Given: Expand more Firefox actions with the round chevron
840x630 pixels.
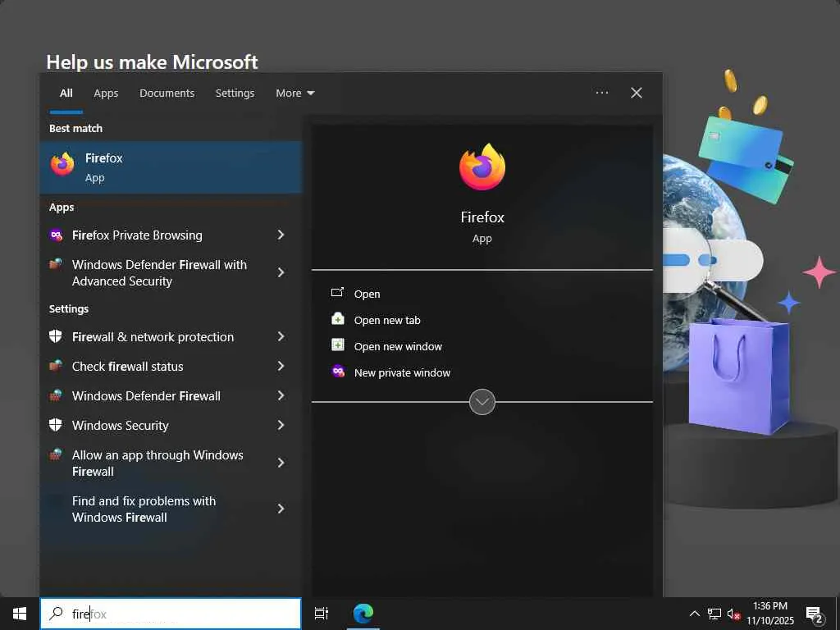Looking at the screenshot, I should coord(482,402).
